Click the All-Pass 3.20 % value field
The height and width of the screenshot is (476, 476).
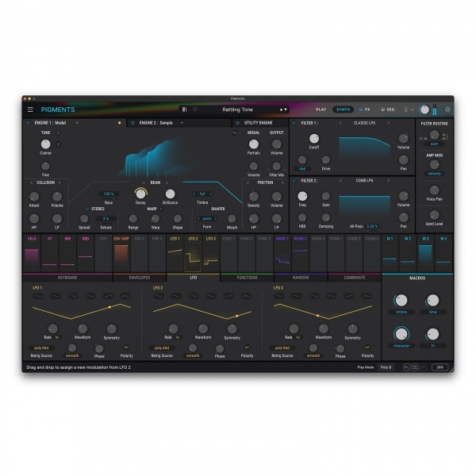(372, 226)
